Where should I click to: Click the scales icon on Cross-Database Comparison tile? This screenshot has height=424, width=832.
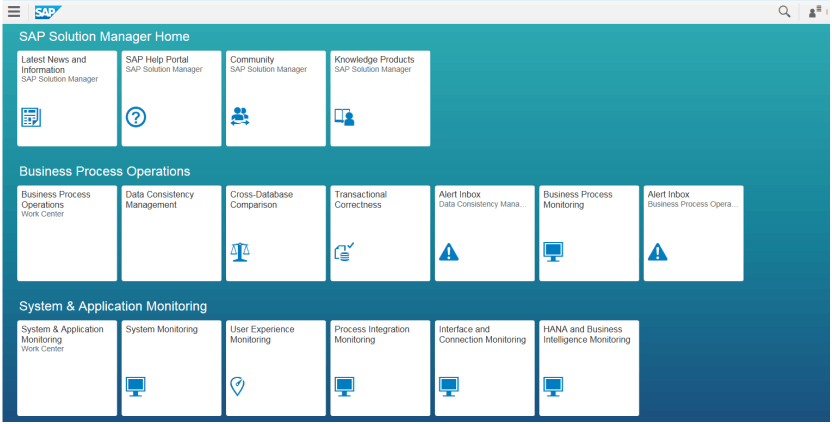coord(240,252)
